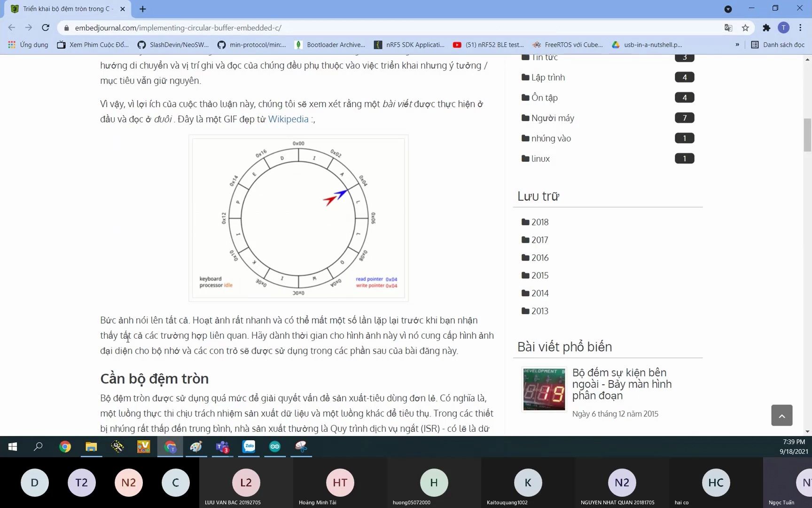The image size is (812, 508).
Task: Click the page vertical scrollbar thumb
Action: pyautogui.click(x=807, y=135)
